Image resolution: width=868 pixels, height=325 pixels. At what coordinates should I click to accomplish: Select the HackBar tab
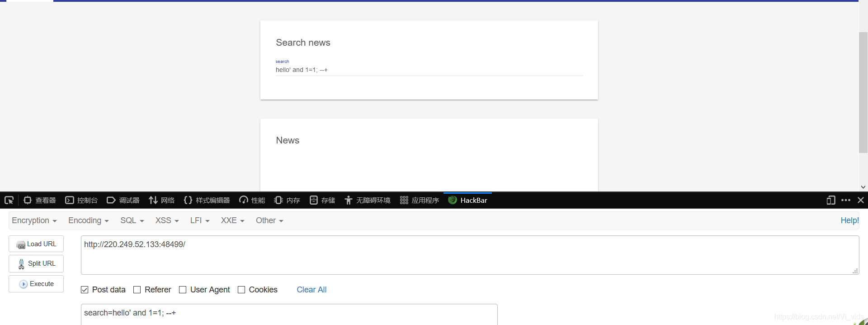point(467,200)
